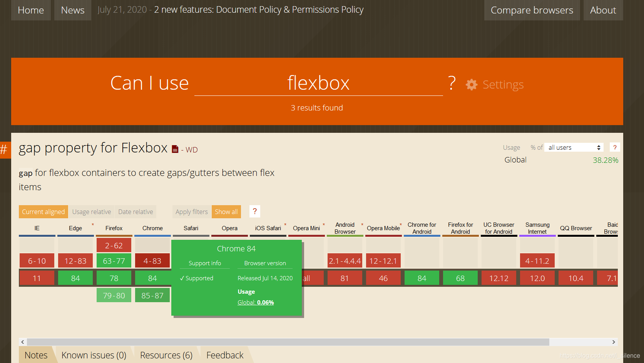
Task: Select Firefox 2-62 version cell
Action: (x=114, y=245)
